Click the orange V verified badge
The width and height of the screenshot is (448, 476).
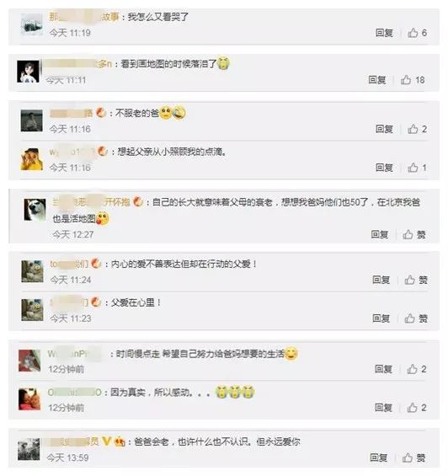[x=107, y=441]
